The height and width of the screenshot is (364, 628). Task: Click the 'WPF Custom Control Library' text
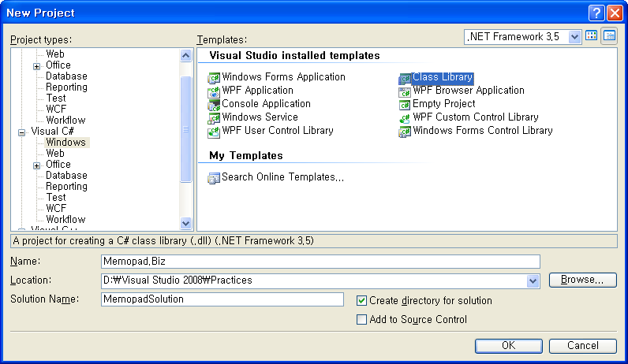[x=476, y=117]
